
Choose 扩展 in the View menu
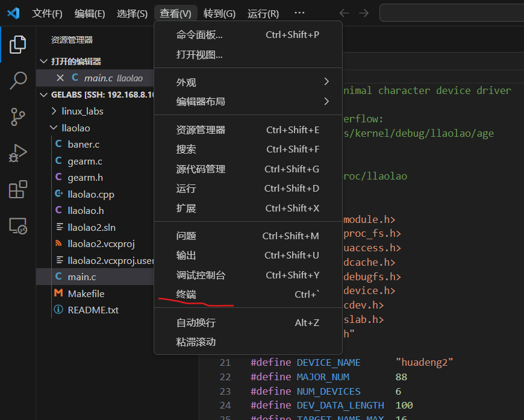click(x=248, y=208)
